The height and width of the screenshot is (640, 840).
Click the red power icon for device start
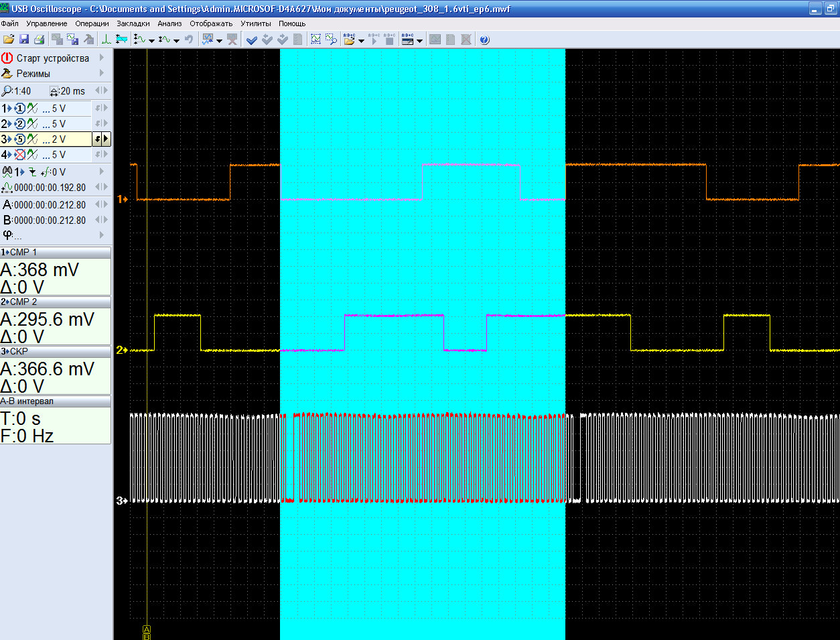coord(7,58)
